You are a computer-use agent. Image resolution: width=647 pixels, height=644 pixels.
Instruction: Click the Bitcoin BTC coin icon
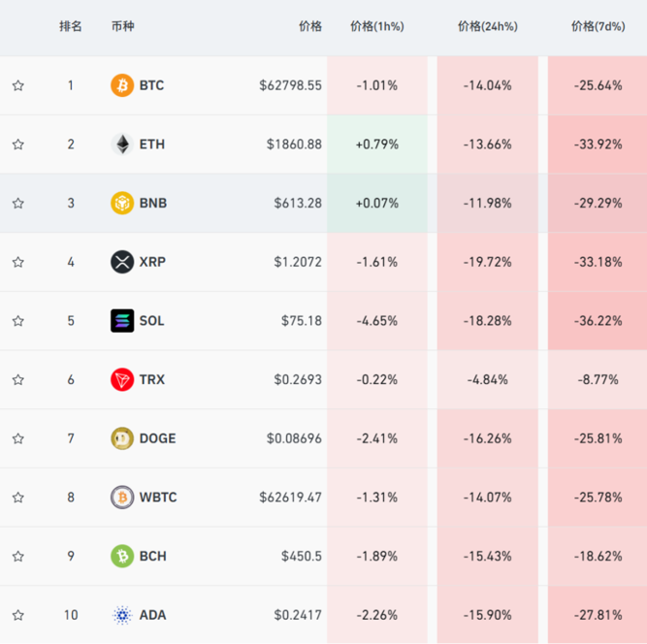coord(122,85)
